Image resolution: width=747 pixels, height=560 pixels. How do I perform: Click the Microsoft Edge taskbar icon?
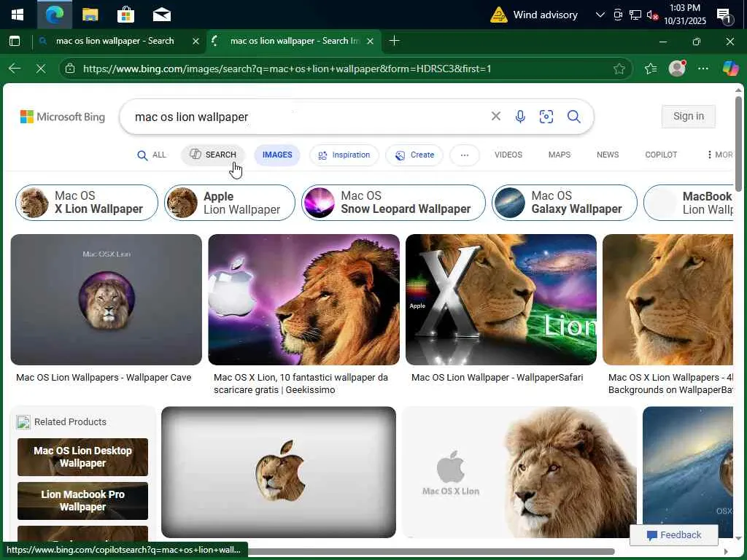click(54, 15)
